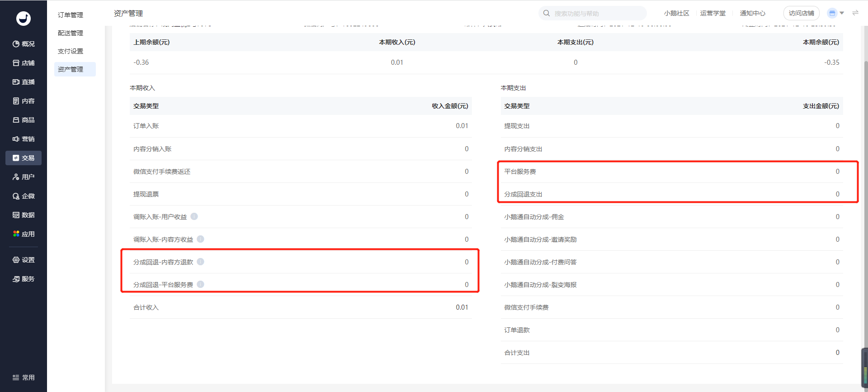
Task: Open 运营学堂 link
Action: [713, 13]
